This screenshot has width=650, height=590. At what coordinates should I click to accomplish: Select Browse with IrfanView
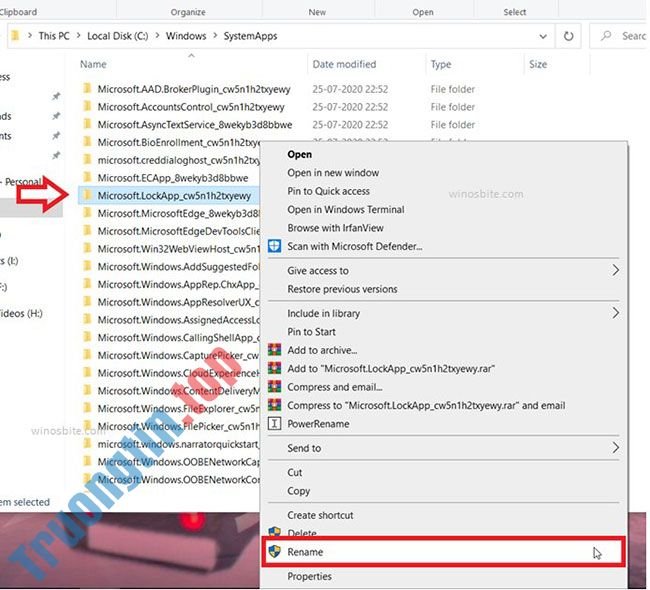tap(335, 228)
